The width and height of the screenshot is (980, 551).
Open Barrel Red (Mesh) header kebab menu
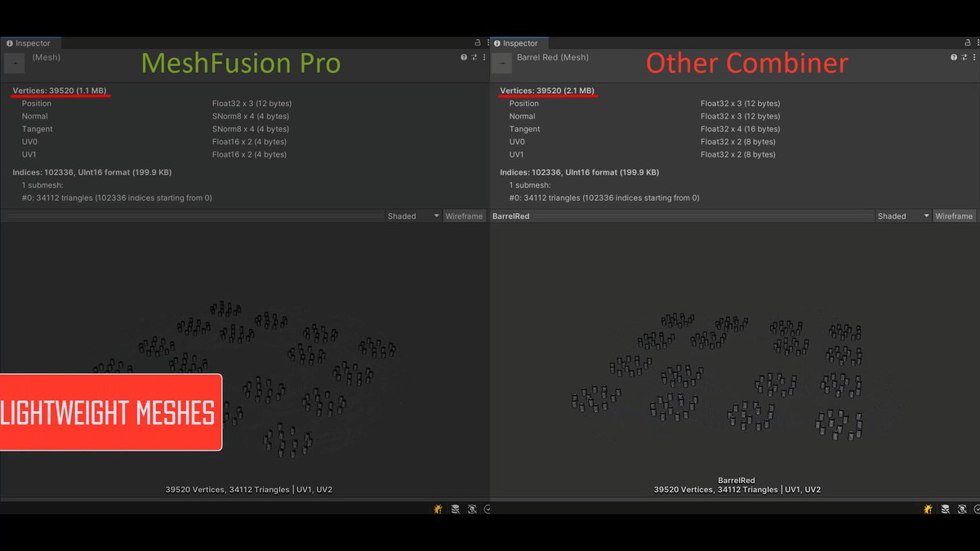[x=973, y=58]
